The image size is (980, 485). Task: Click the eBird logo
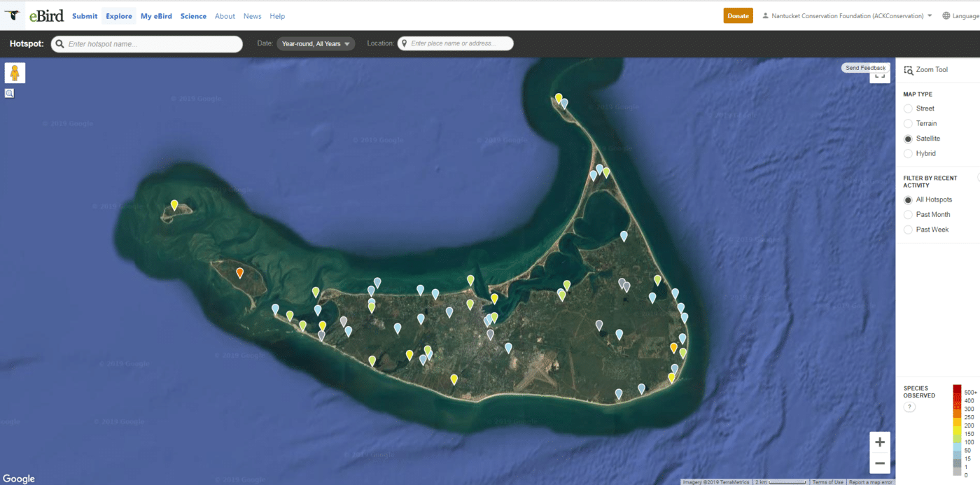tap(46, 15)
